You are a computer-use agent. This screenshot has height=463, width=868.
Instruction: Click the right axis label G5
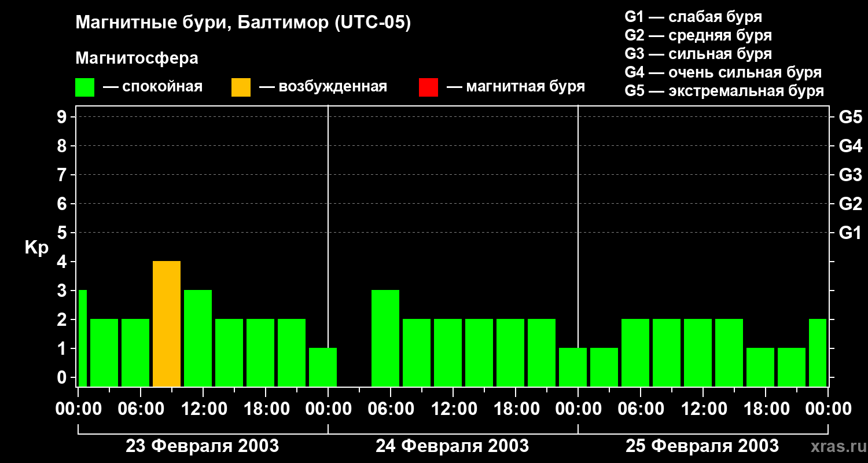pos(850,117)
